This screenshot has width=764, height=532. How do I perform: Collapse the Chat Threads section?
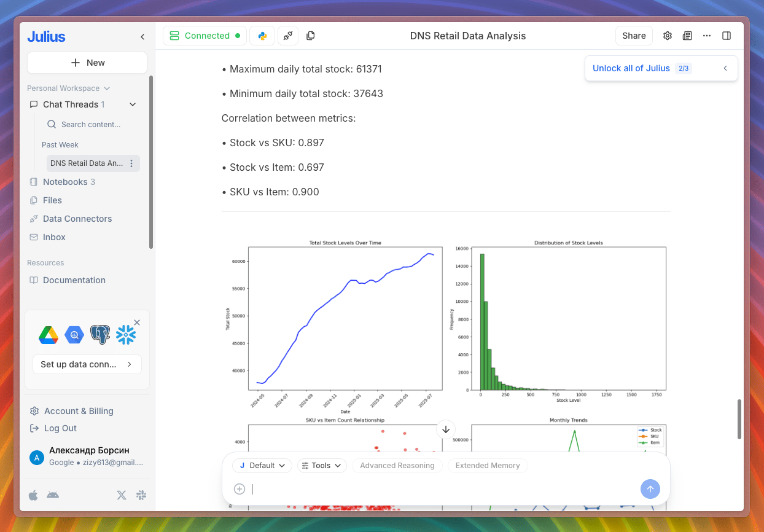pos(133,104)
